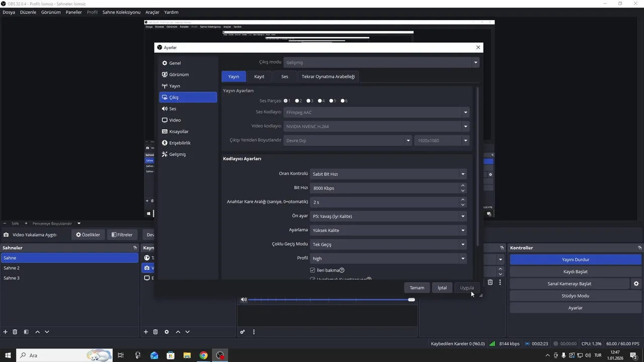Click the audio mixer volume slider
Viewport: 644px width, 362px height.
tap(332, 300)
